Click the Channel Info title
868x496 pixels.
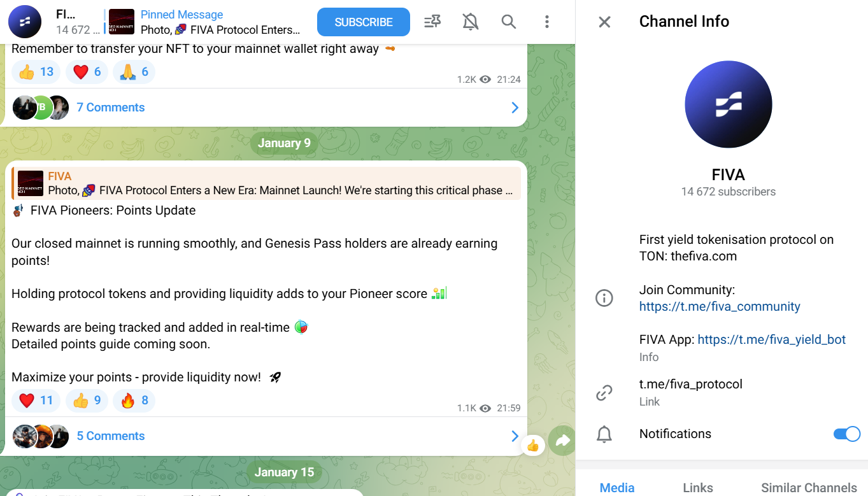684,22
